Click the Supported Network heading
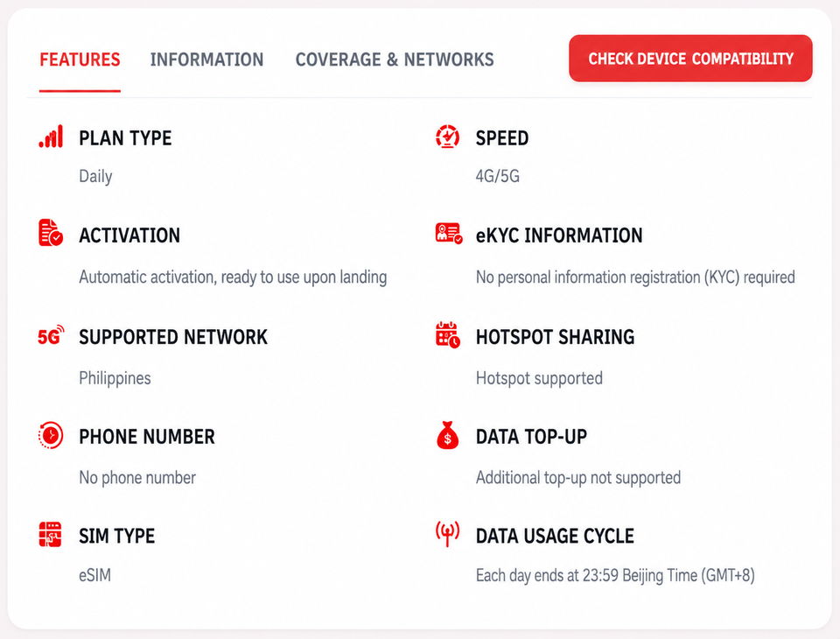This screenshot has width=840, height=639. [x=173, y=337]
